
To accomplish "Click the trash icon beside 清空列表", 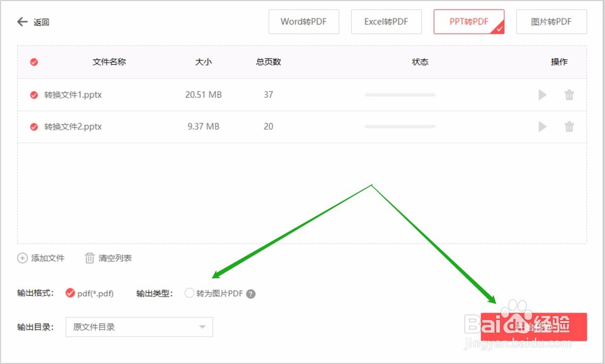I will [x=89, y=258].
